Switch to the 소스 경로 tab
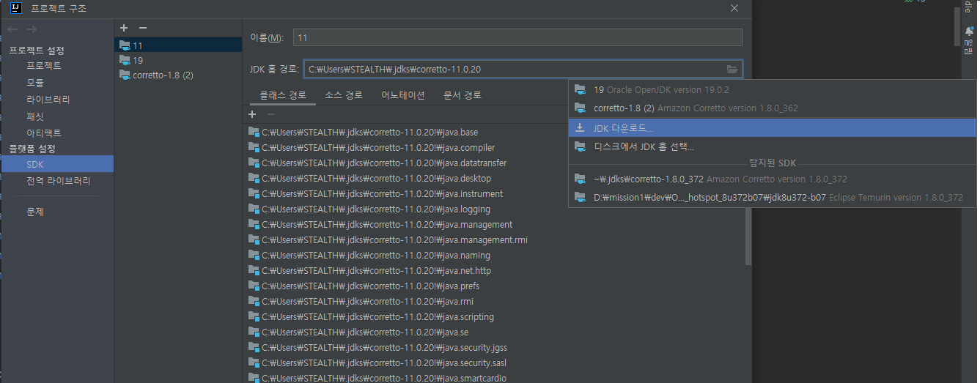Screen dimensions: 980x383 344,95
